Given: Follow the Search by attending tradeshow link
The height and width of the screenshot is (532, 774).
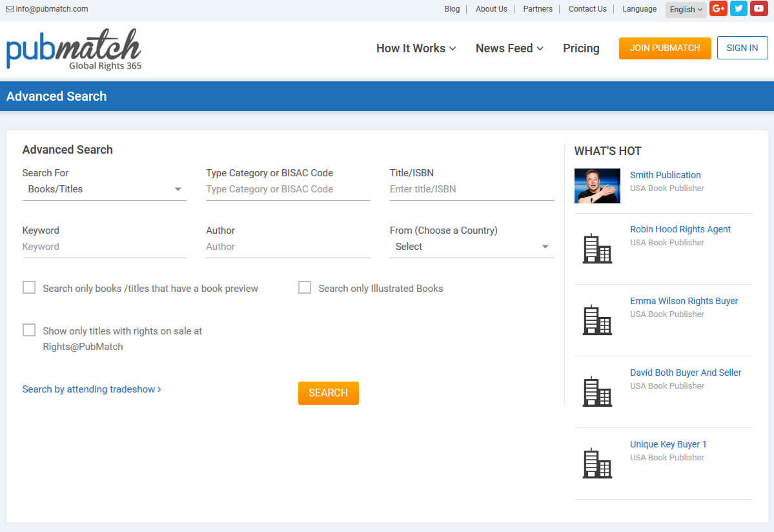Looking at the screenshot, I should click(92, 389).
